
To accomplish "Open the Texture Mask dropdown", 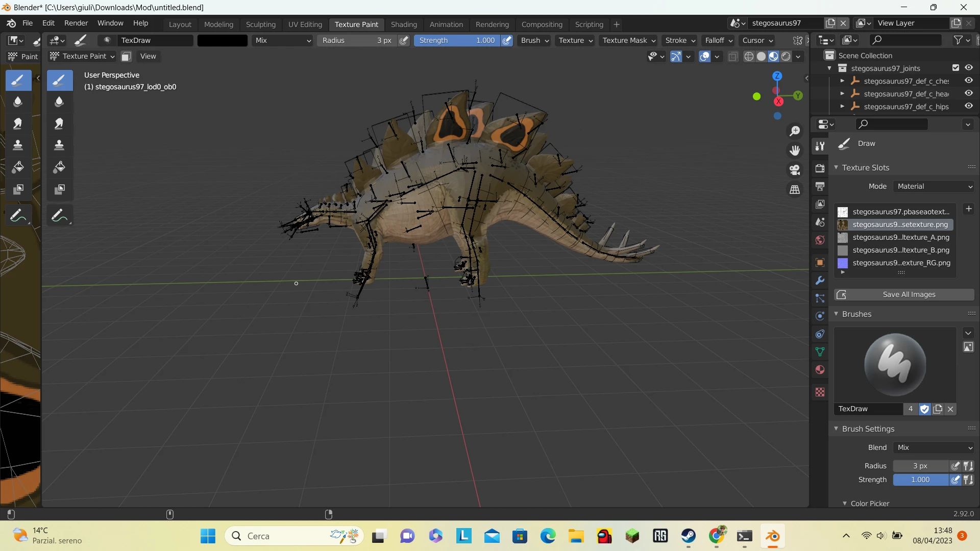I will [629, 40].
